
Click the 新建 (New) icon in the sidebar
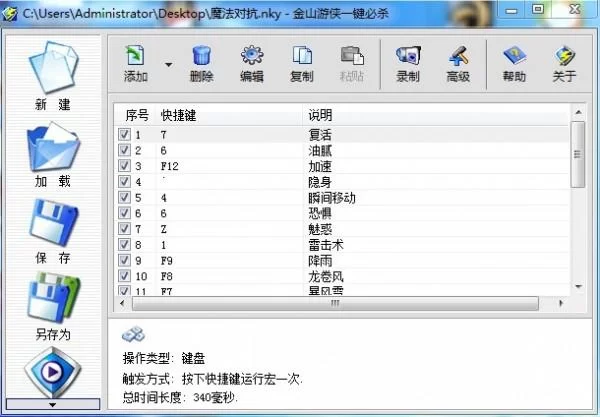click(53, 68)
